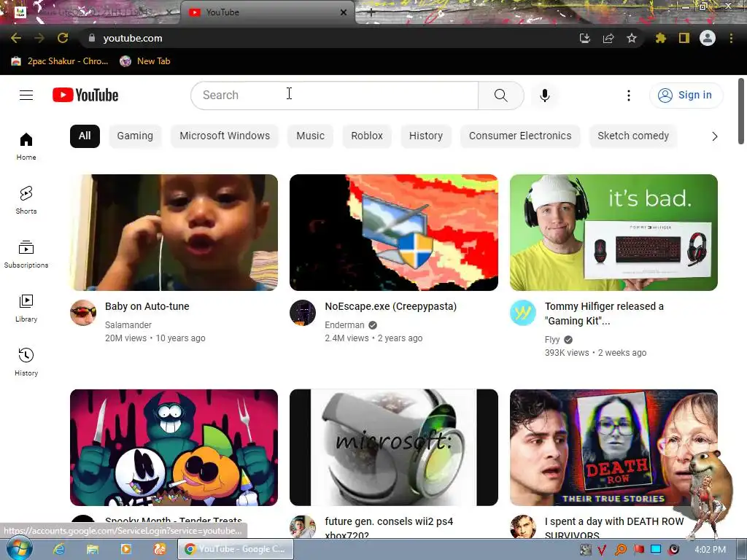Click the browser forward arrow
The height and width of the screenshot is (560, 747).
pyautogui.click(x=39, y=38)
